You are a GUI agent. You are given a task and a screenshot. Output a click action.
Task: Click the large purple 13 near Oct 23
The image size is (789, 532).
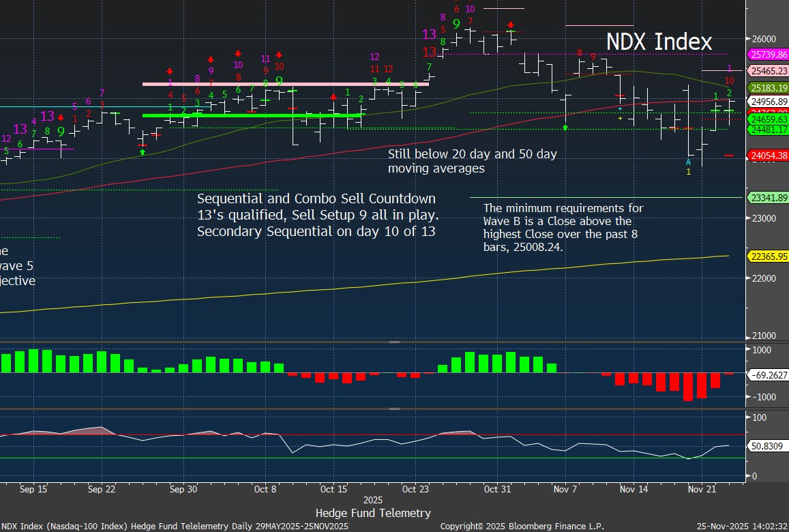pos(430,34)
